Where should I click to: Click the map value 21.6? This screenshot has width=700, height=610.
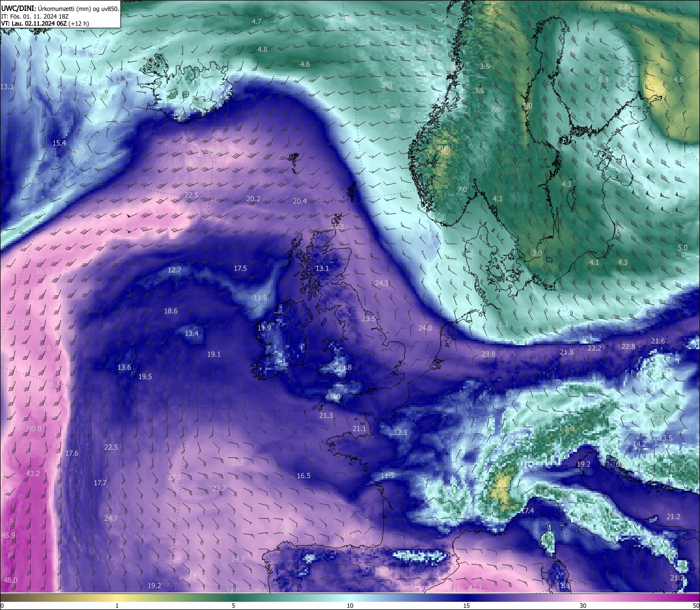tap(658, 341)
